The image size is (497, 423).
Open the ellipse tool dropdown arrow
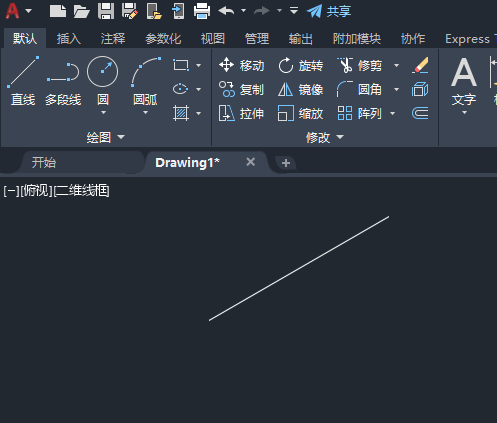click(198, 89)
